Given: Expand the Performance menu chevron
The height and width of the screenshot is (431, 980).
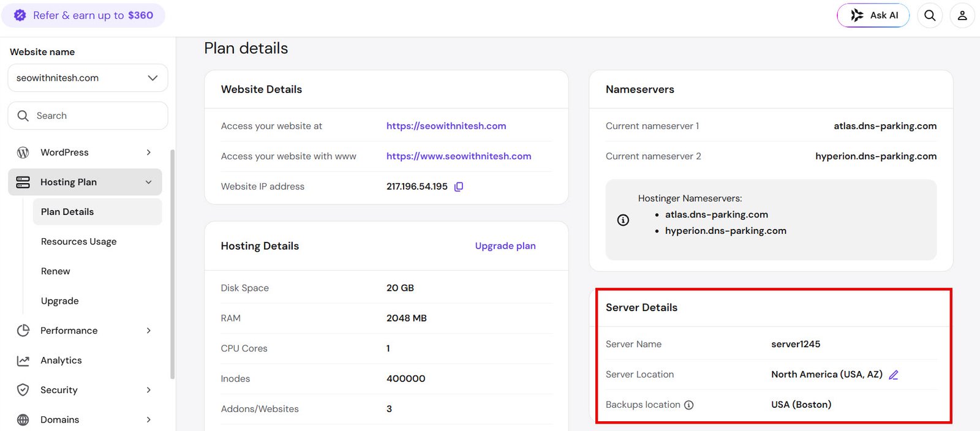Looking at the screenshot, I should 149,331.
